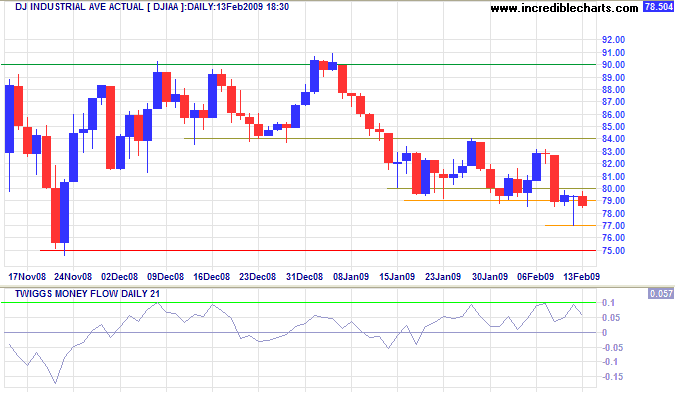Image resolution: width=675 pixels, height=395 pixels.
Task: Click the -0.15 money flow axis label
Action: click(612, 376)
